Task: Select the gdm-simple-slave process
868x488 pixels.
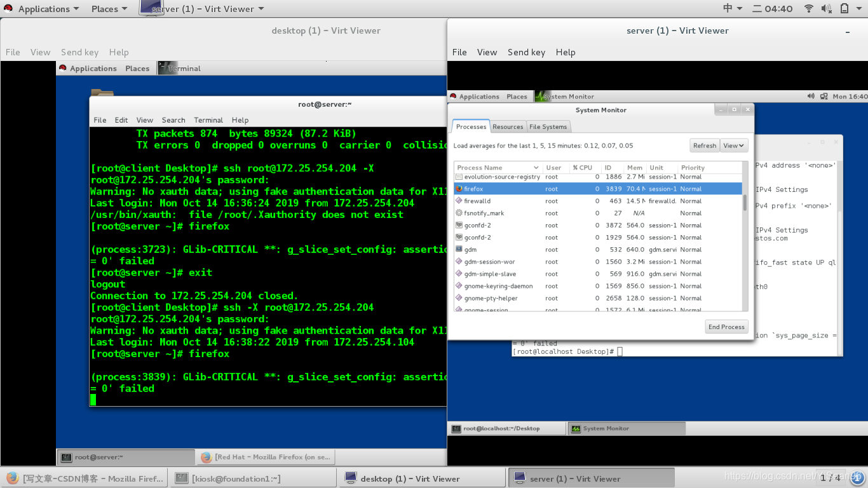Action: pos(597,274)
